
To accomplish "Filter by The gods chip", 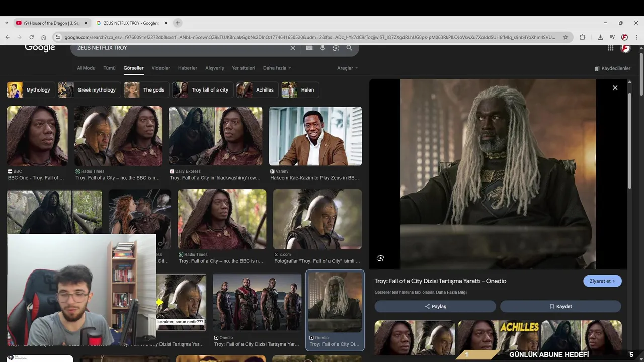I will click(146, 90).
